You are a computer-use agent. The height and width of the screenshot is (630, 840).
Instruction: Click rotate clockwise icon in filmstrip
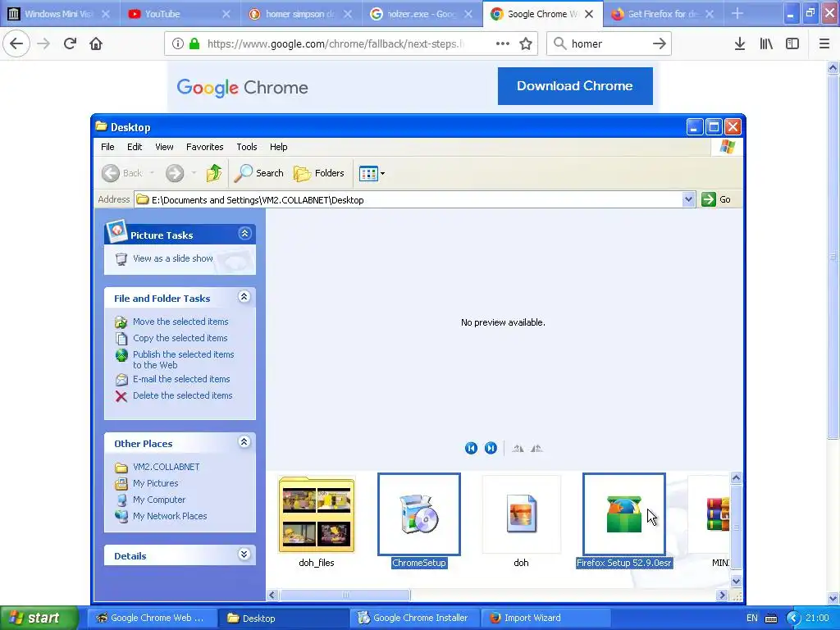pos(518,449)
